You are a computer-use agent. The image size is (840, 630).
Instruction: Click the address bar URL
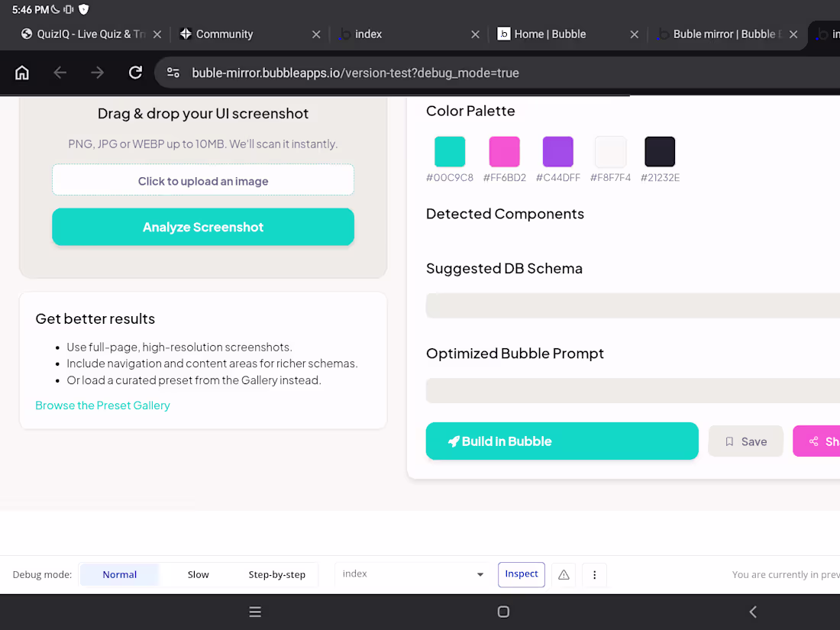coord(355,73)
